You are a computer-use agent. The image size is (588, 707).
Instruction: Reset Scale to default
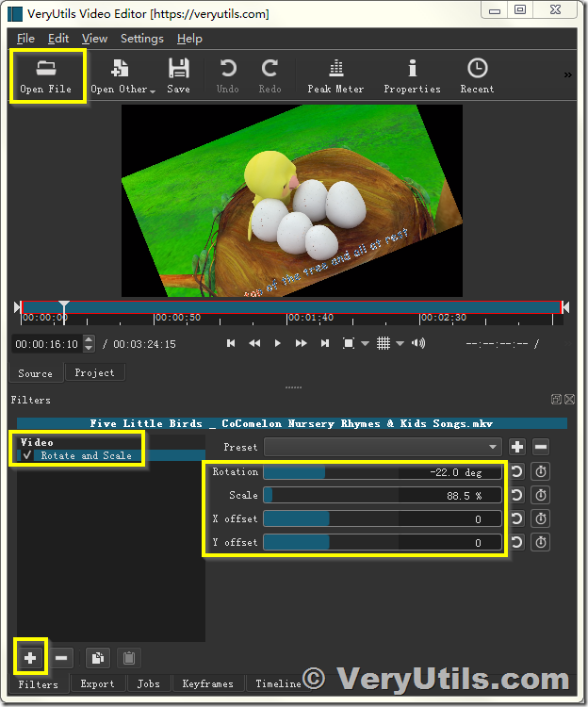(516, 496)
